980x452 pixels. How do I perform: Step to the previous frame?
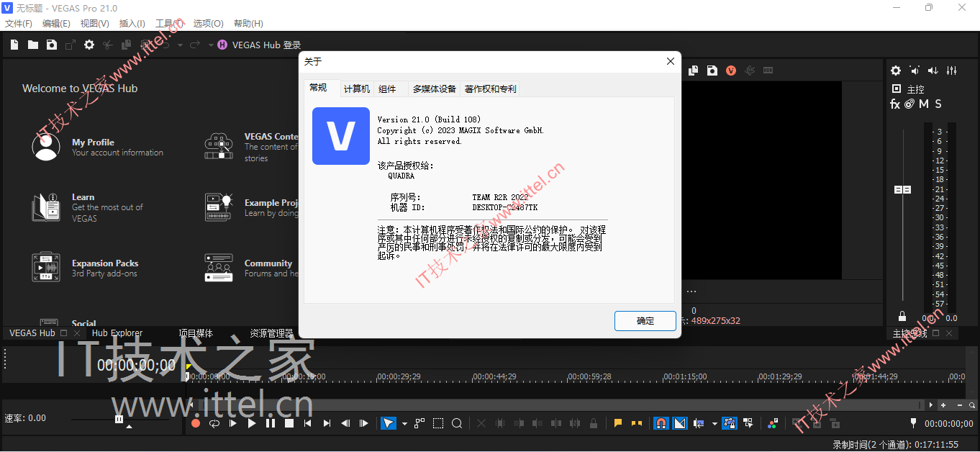coord(345,423)
